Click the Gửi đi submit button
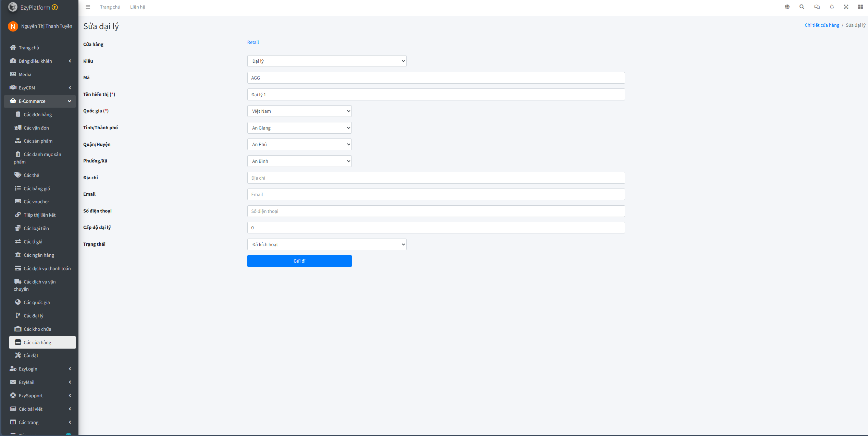Screen dimensions: 868x436 (x=299, y=261)
